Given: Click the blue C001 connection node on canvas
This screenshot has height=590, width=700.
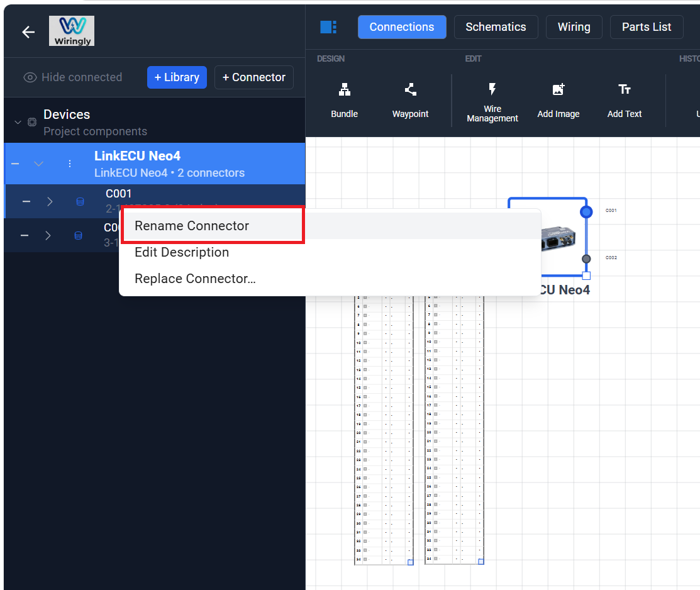Looking at the screenshot, I should pos(586,212).
